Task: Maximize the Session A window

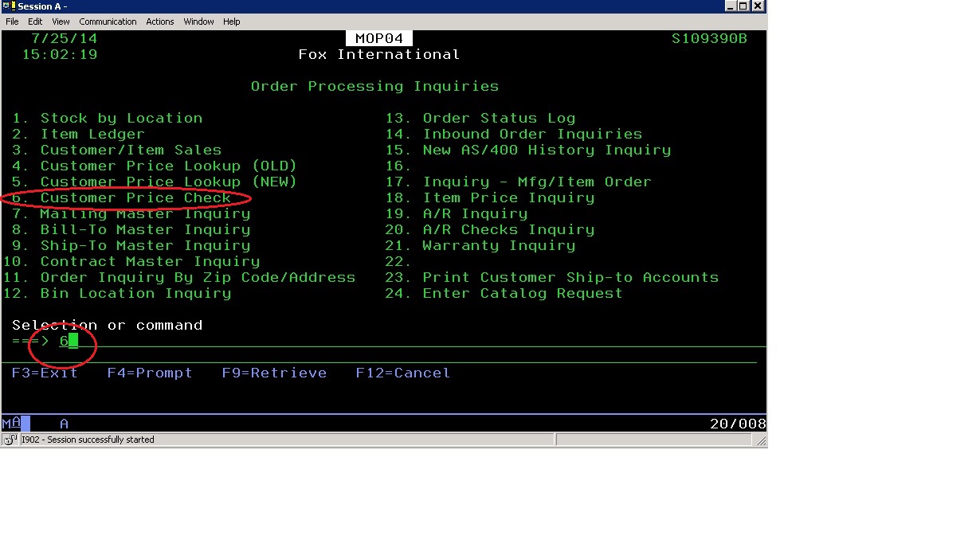Action: pyautogui.click(x=743, y=6)
